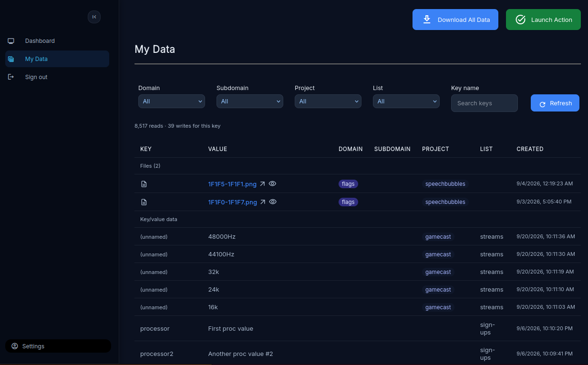The width and height of the screenshot is (588, 365).
Task: Open the Domain filter dropdown
Action: point(172,101)
